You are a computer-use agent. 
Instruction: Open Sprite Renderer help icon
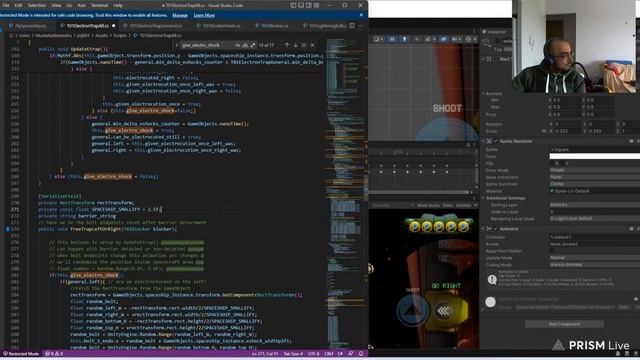click(631, 141)
